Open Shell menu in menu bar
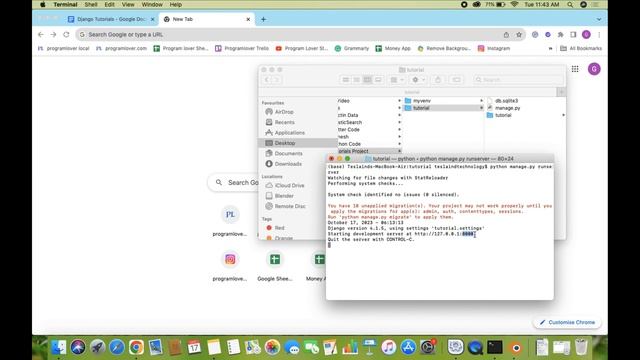 point(91,4)
